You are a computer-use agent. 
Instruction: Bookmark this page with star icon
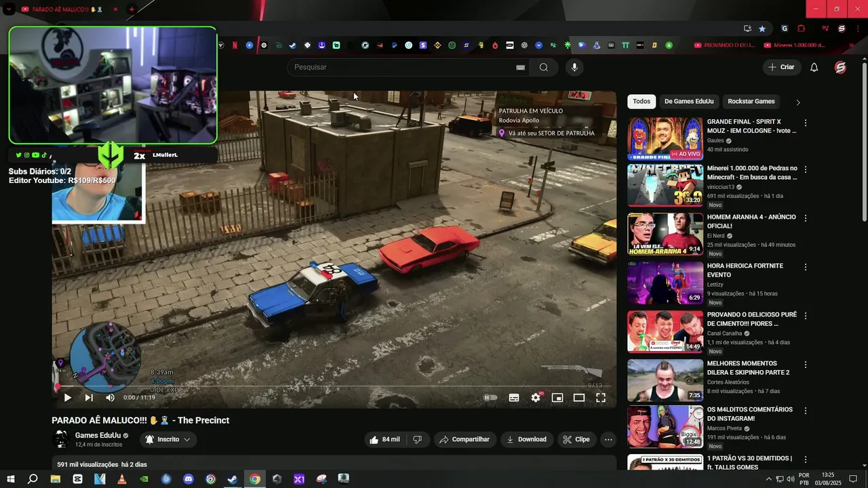coord(762,28)
